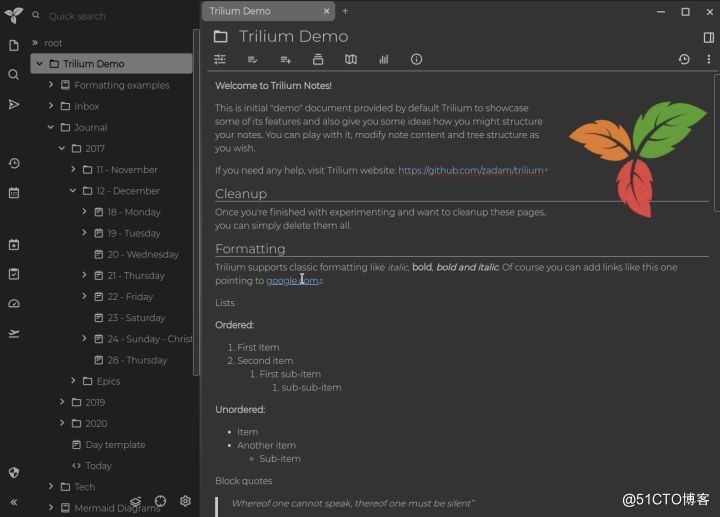Screen dimensions: 720x517
Task: Open a new tab with plus button
Action: click(x=345, y=11)
